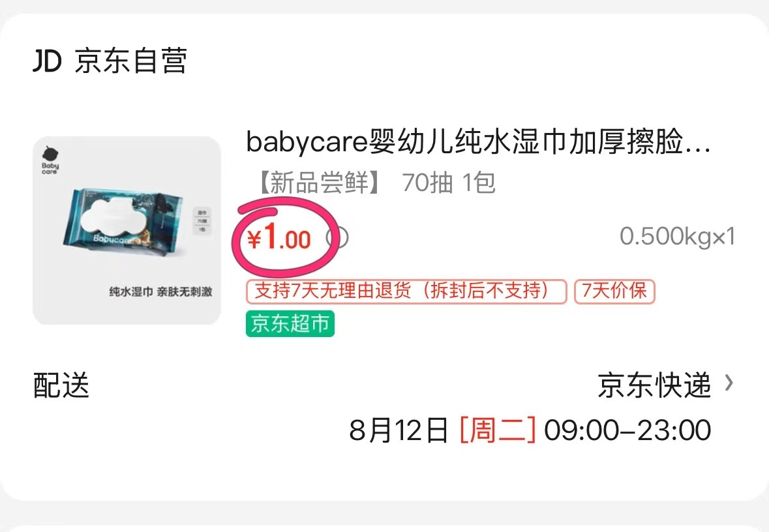Open the 京东自营 store name
Screen dimensions: 769x532
click(x=131, y=61)
